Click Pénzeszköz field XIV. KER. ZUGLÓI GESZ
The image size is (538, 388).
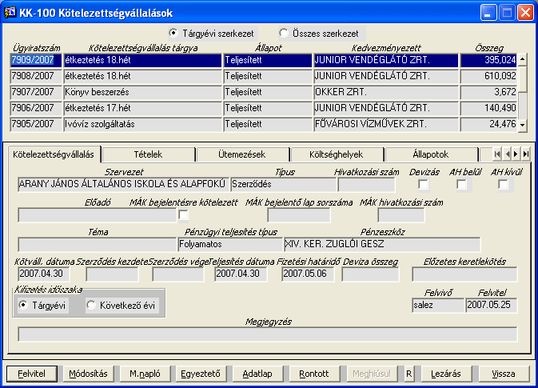(x=382, y=245)
